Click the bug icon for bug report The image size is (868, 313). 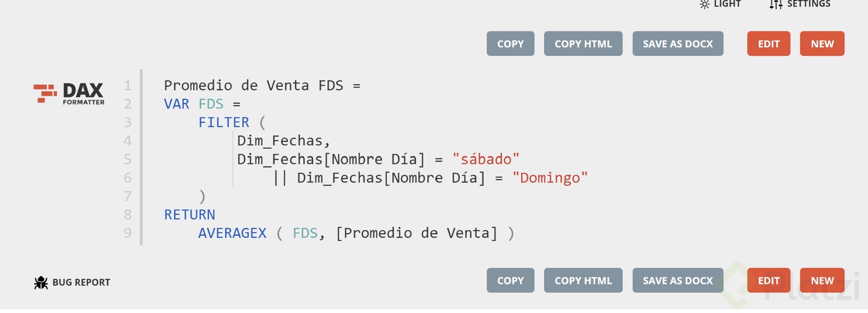(41, 283)
